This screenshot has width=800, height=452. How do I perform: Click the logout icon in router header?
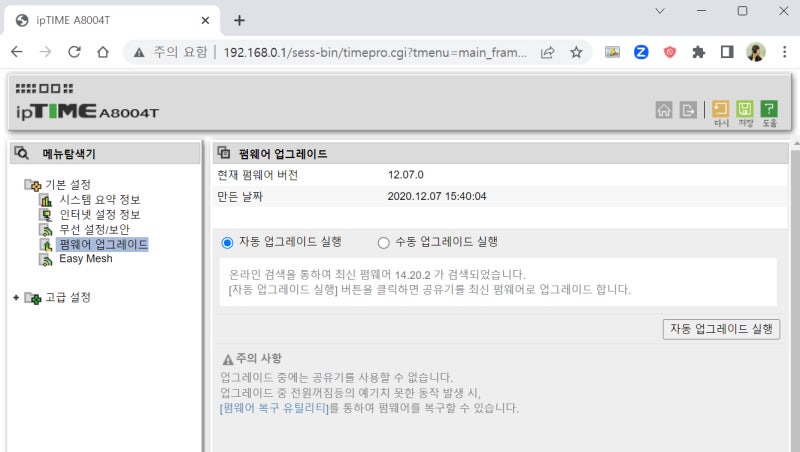click(688, 110)
